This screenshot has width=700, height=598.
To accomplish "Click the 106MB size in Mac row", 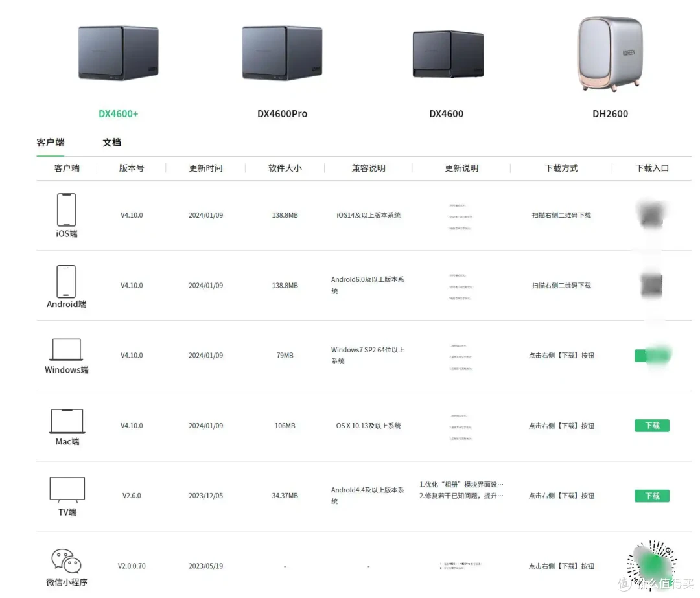I will point(285,426).
